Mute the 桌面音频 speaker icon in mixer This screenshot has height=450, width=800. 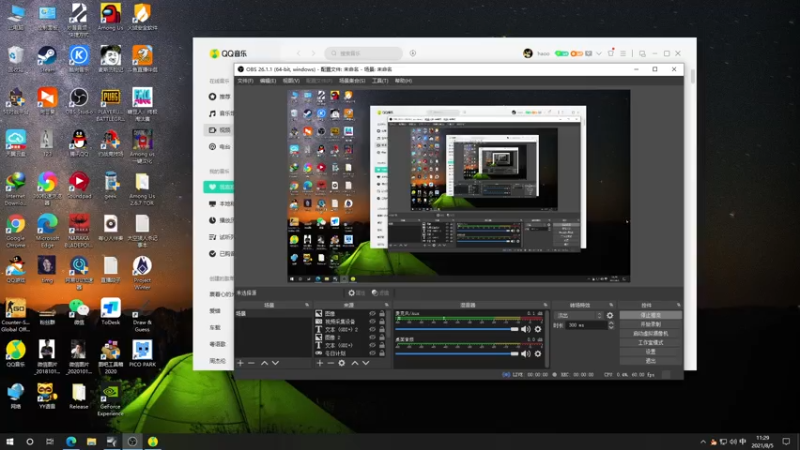[x=526, y=354]
